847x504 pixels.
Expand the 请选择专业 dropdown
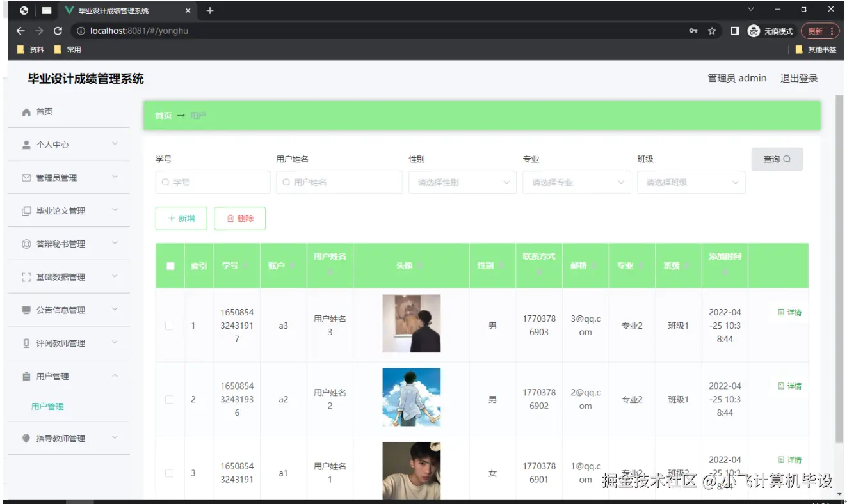[x=576, y=182]
